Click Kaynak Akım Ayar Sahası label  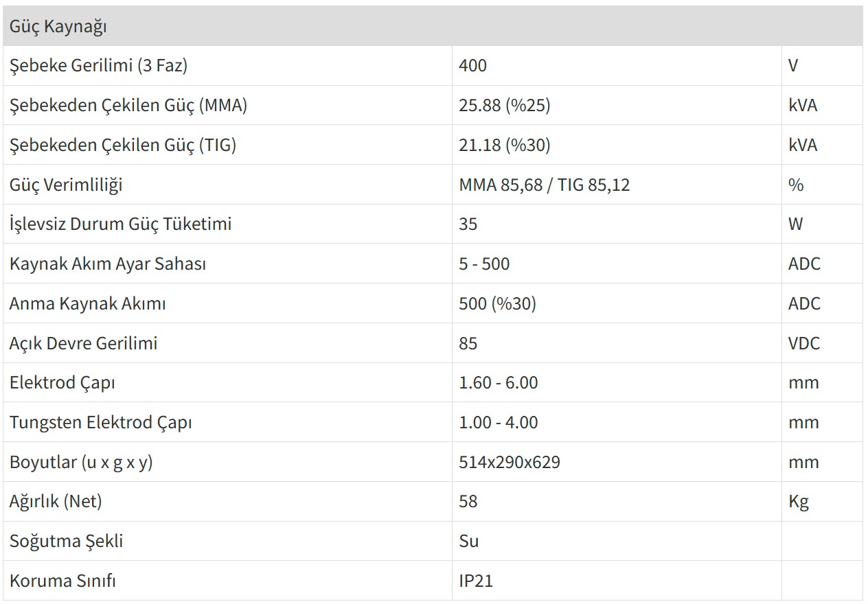(108, 264)
